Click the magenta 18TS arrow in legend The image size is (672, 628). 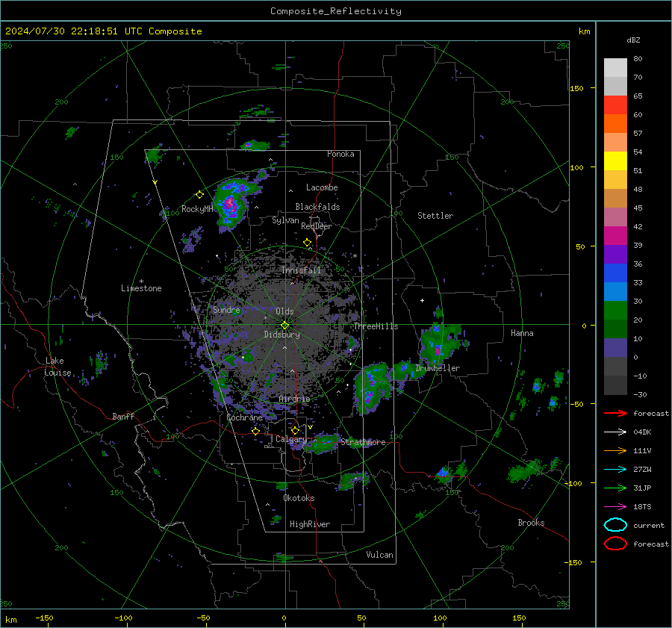615,507
